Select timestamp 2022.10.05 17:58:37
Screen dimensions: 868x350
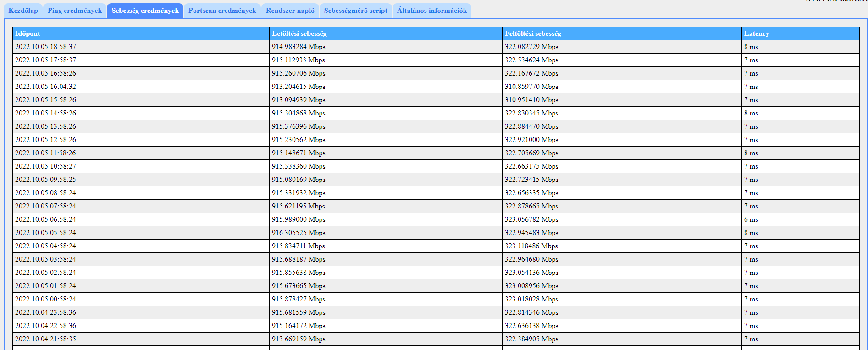46,60
